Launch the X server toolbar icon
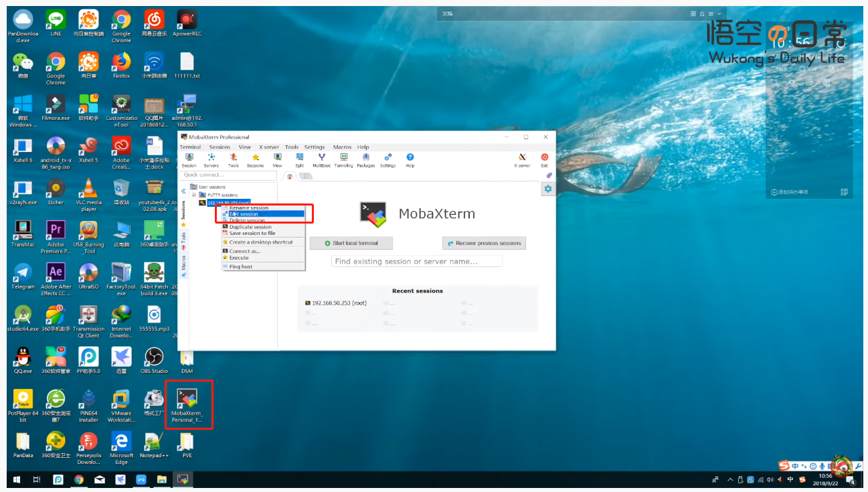This screenshot has height=492, width=868. click(x=522, y=160)
